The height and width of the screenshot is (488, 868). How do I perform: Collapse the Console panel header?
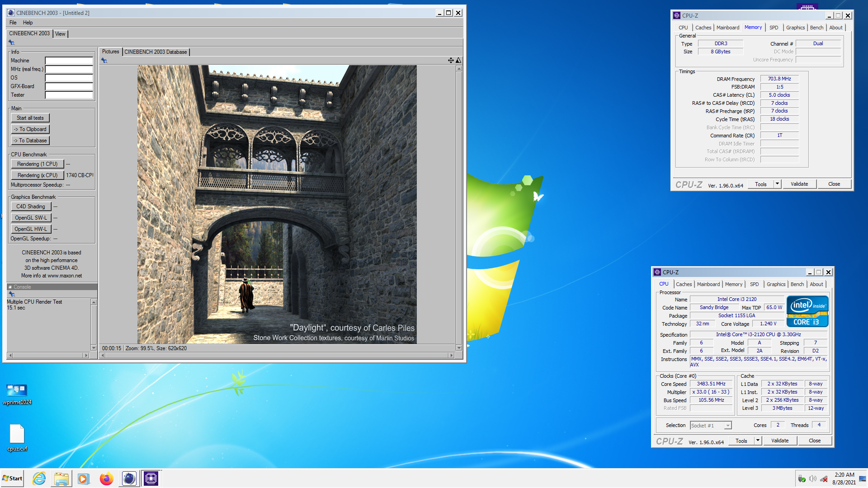pyautogui.click(x=10, y=287)
